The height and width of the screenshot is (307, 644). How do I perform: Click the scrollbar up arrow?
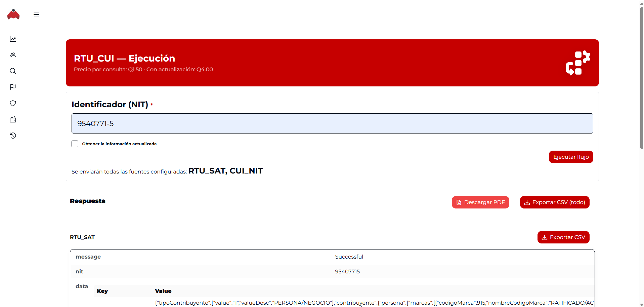641,4
